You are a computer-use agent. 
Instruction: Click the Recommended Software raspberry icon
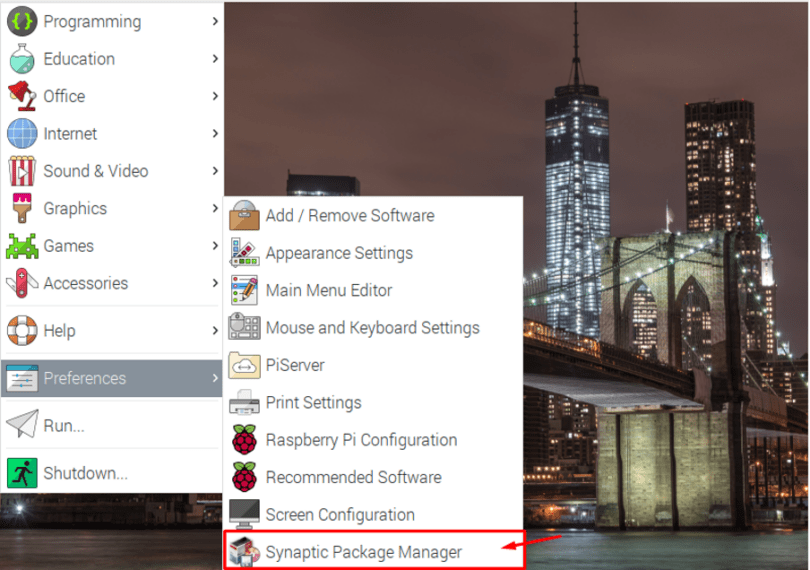pos(244,476)
